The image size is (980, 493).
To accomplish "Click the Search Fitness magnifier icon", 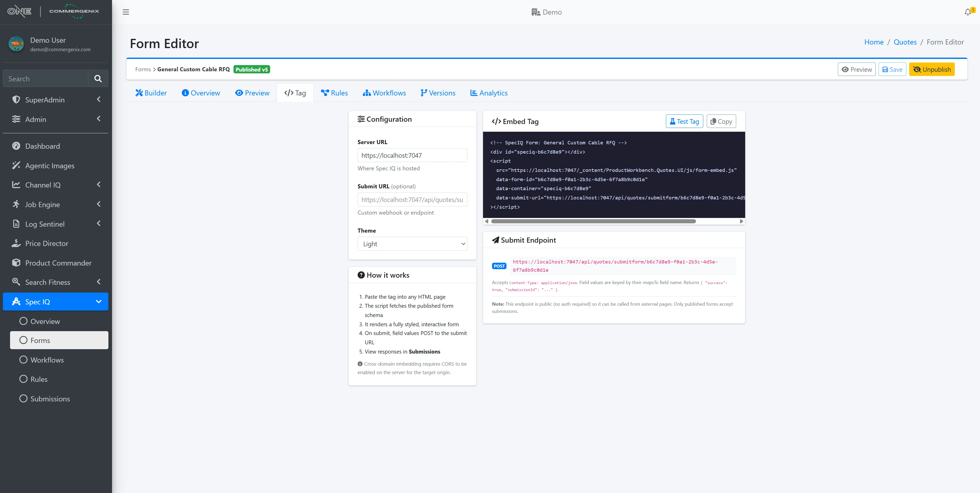I will (16, 282).
